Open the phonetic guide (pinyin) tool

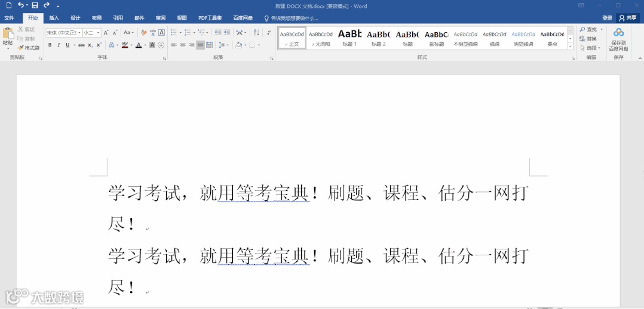coord(153,32)
